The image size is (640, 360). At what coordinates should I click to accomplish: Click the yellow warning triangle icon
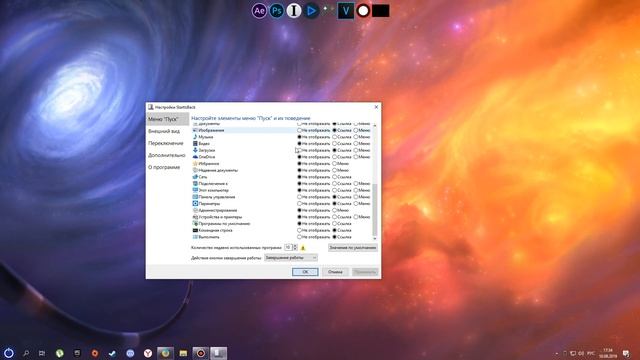[303, 248]
